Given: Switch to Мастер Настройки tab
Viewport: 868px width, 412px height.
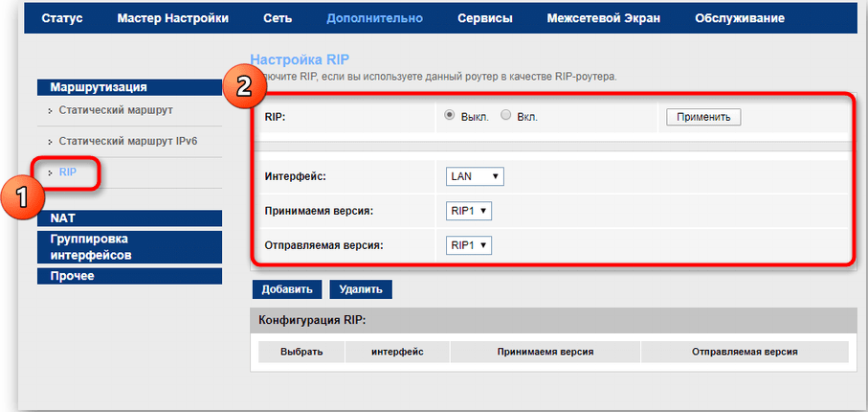Looking at the screenshot, I should click(x=172, y=18).
